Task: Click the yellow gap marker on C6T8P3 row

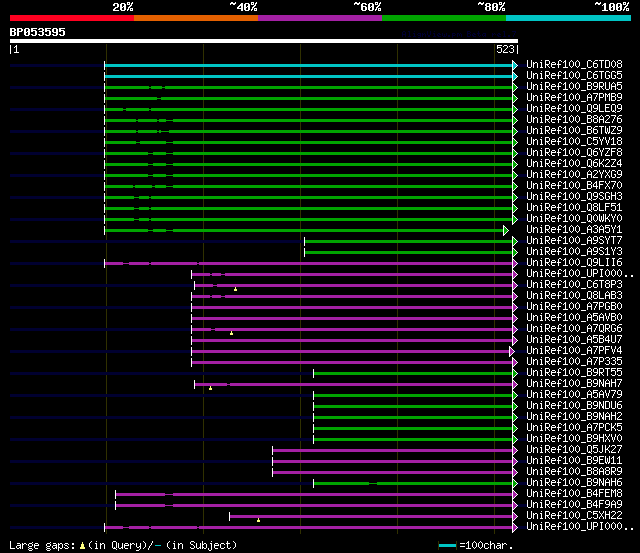Action: (x=236, y=289)
